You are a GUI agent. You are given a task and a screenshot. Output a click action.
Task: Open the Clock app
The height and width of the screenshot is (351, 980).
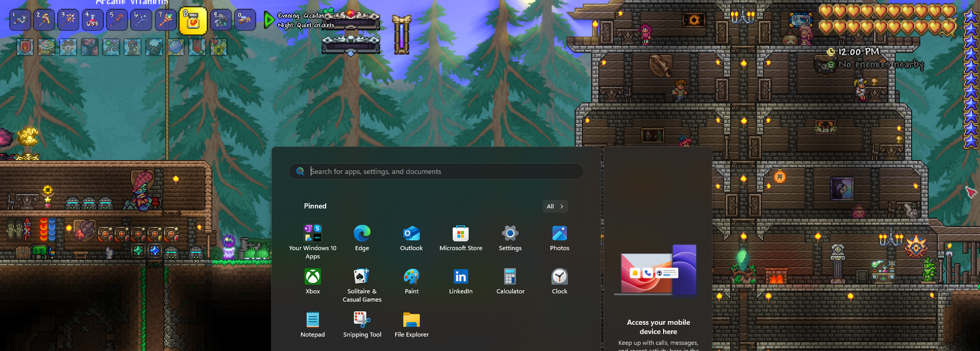pyautogui.click(x=560, y=282)
